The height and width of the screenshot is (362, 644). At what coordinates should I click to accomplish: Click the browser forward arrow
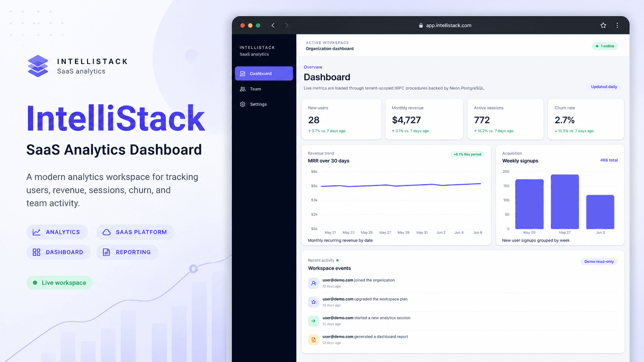click(287, 25)
